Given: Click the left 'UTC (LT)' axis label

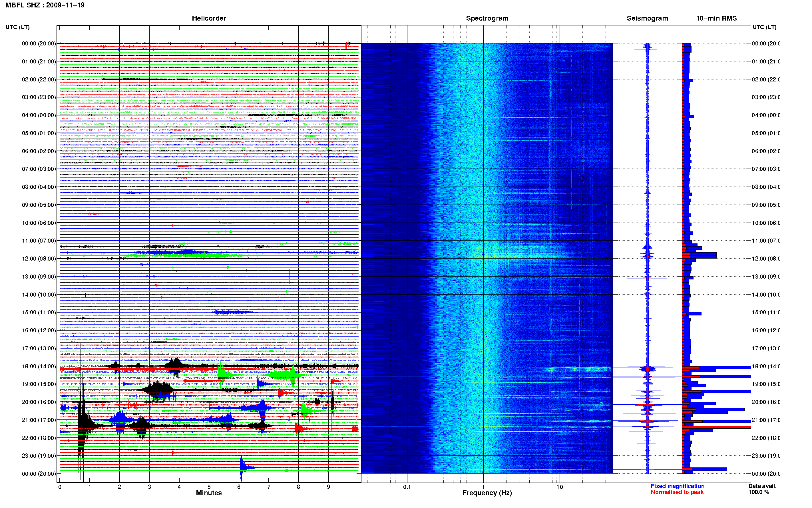Looking at the screenshot, I should tap(17, 27).
